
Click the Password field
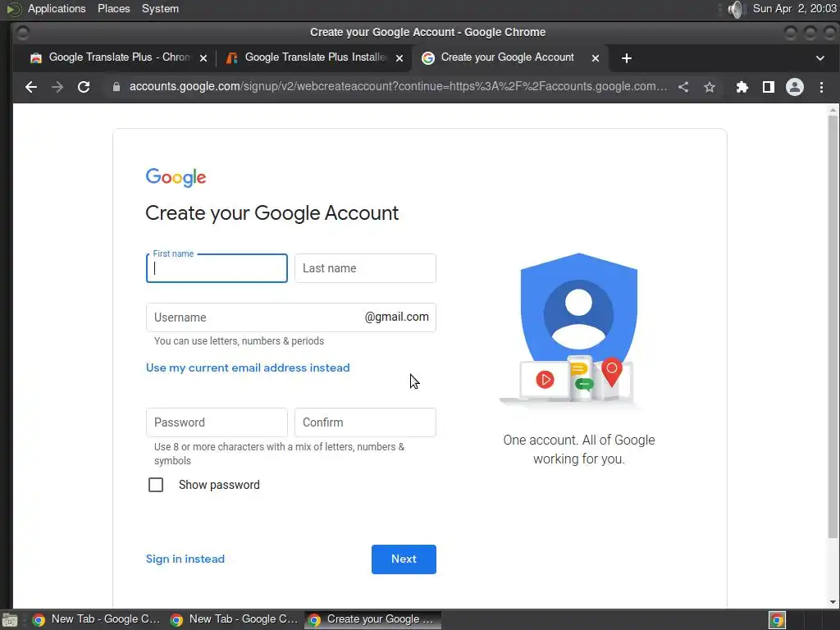(x=217, y=422)
